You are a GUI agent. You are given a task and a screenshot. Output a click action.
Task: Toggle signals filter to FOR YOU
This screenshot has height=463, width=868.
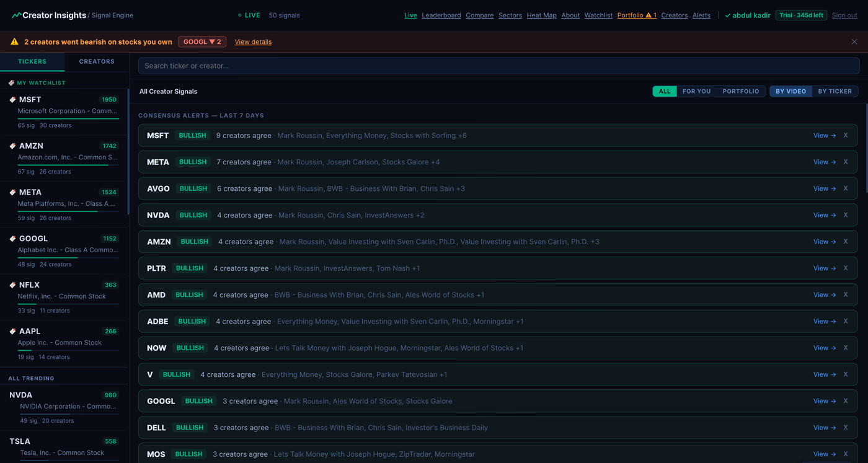click(696, 91)
